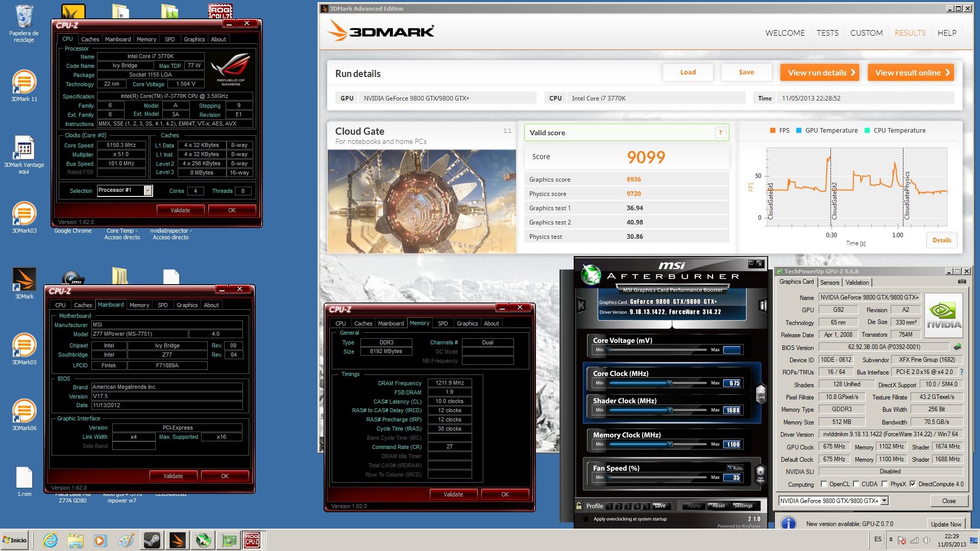Image resolution: width=980 pixels, height=551 pixels.
Task: Show hidden system tray icons arrow
Action: [891, 539]
